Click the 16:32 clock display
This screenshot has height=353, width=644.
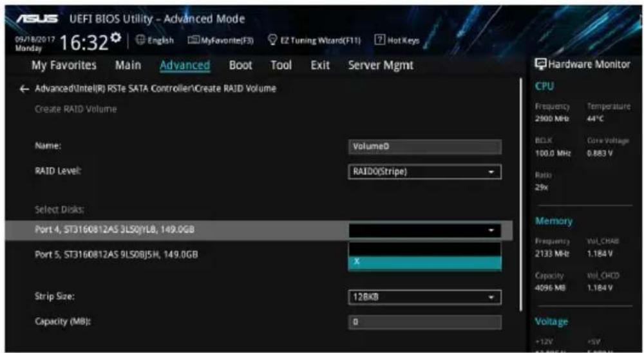(x=84, y=42)
